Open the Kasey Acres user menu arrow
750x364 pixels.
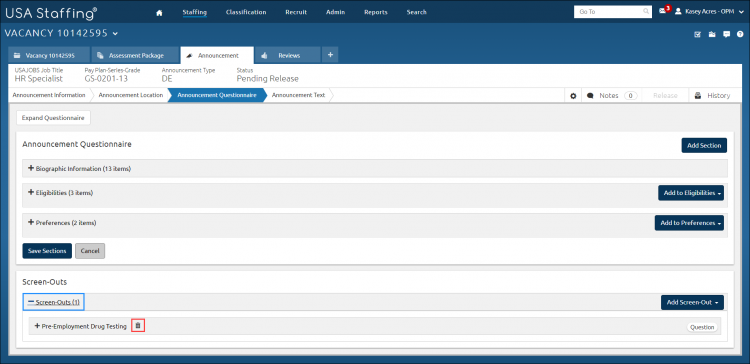point(741,12)
